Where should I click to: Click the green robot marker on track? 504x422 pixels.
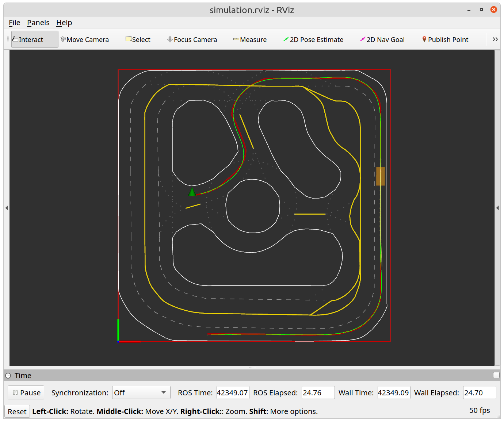(x=192, y=192)
